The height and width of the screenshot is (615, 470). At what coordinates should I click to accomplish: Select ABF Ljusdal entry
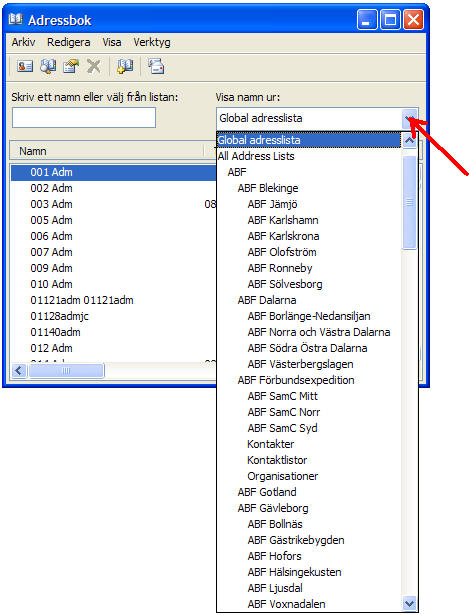pos(309,588)
